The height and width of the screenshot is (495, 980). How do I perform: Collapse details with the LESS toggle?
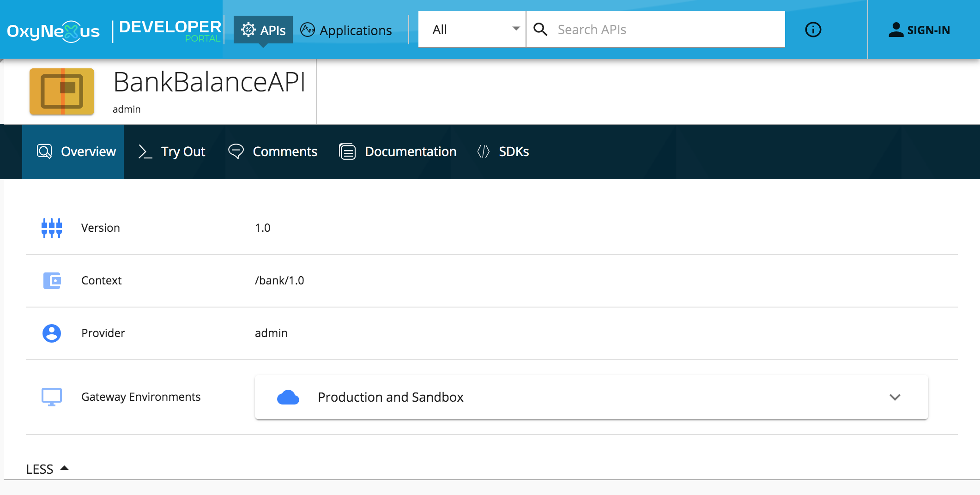tap(48, 469)
